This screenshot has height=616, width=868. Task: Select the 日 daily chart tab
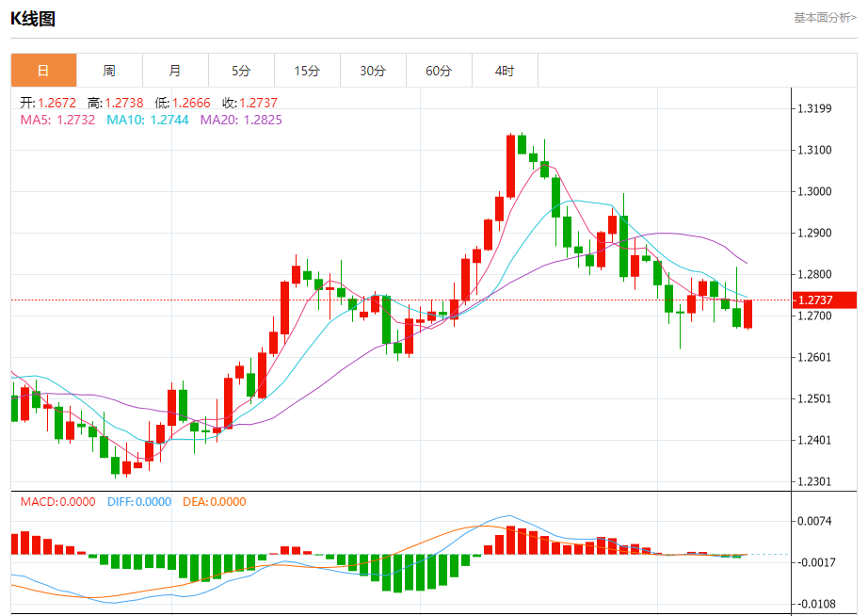click(43, 71)
